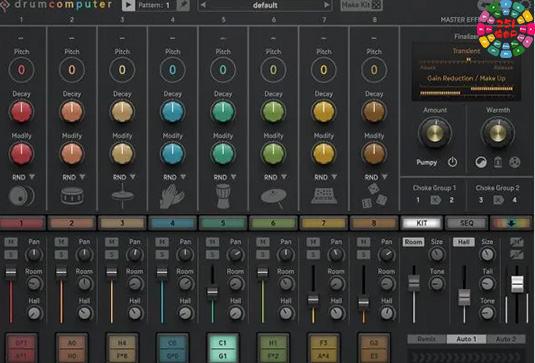This screenshot has height=363, width=535.
Task: Click the channel 1 red volume fader
Action: pyautogui.click(x=11, y=273)
